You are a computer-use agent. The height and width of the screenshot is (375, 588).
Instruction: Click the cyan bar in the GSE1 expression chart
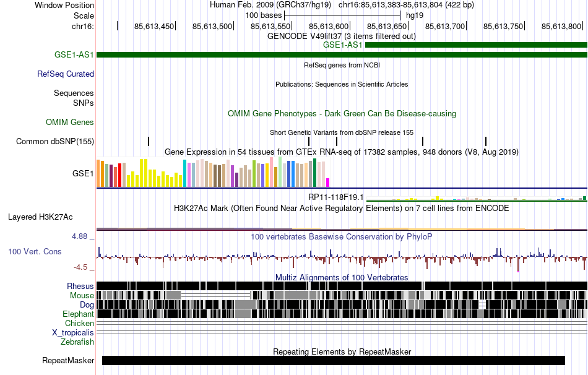(x=185, y=173)
